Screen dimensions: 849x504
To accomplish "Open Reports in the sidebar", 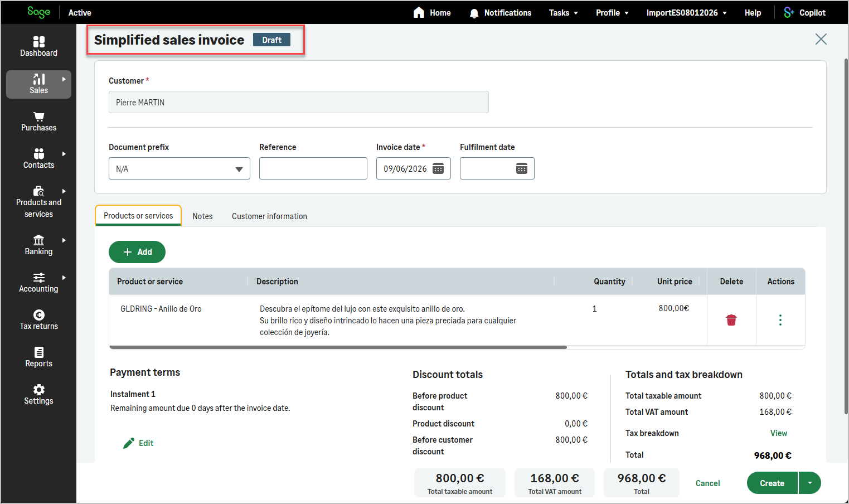I will pyautogui.click(x=38, y=357).
